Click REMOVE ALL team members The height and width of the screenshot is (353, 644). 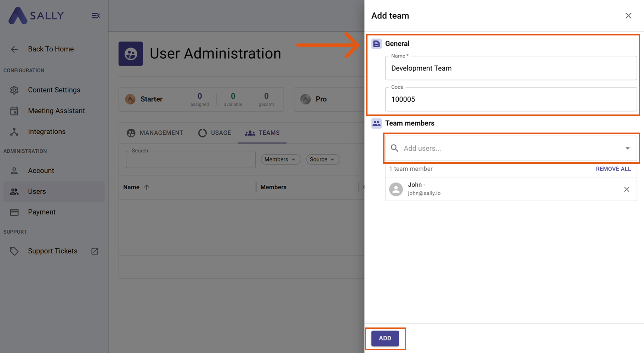pyautogui.click(x=613, y=169)
